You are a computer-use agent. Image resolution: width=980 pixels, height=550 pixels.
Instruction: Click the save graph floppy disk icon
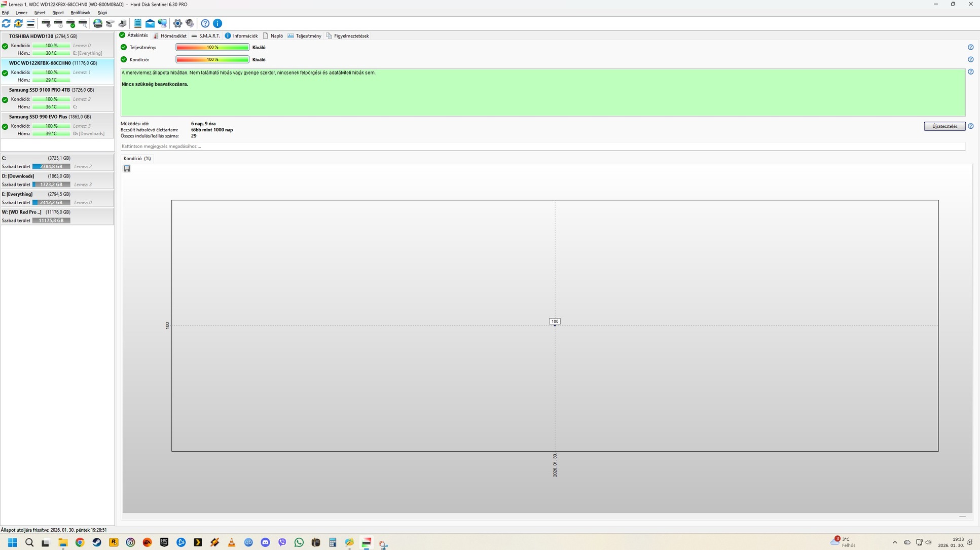[127, 169]
